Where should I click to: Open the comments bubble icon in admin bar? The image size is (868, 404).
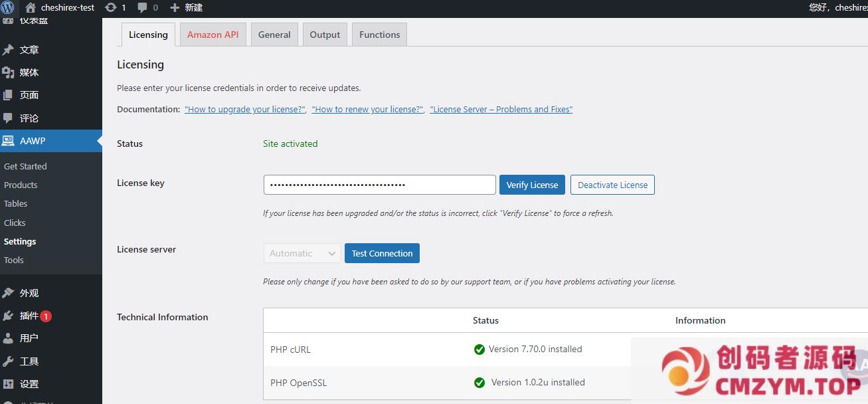[x=142, y=8]
